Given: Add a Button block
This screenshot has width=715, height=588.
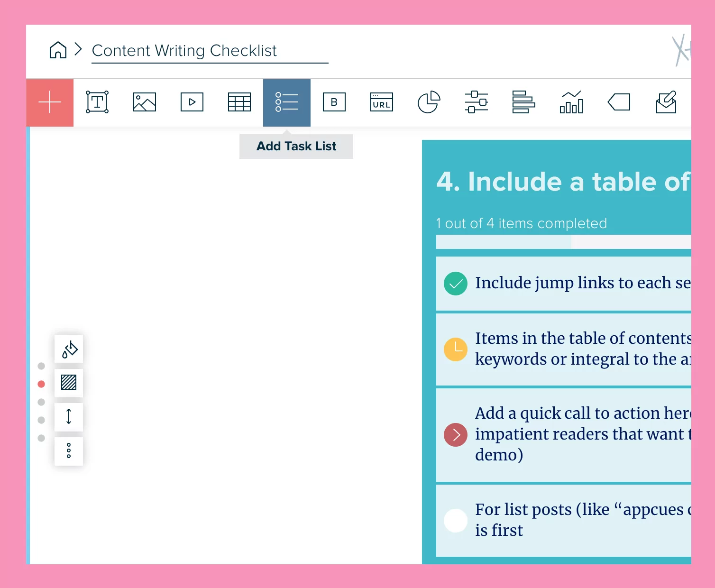Looking at the screenshot, I should click(334, 102).
